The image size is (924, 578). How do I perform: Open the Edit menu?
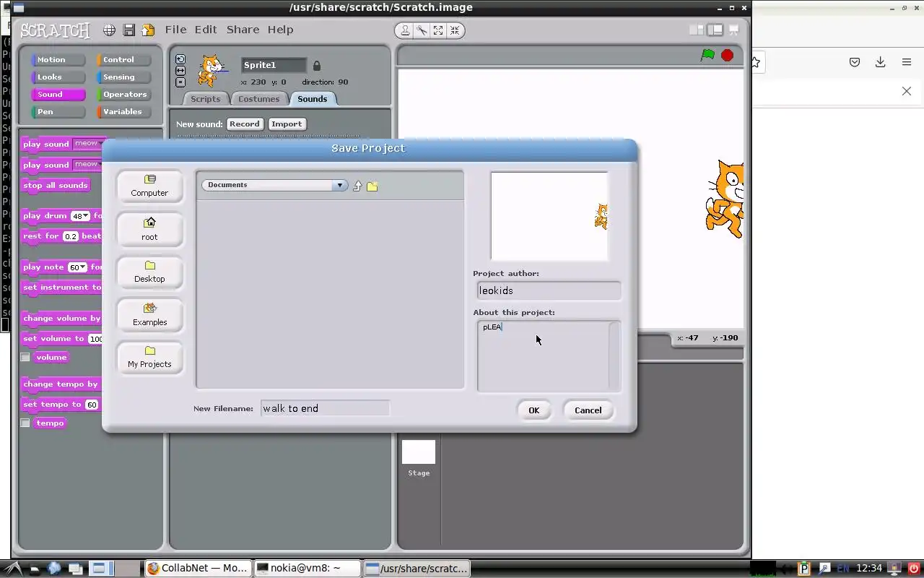(x=206, y=30)
